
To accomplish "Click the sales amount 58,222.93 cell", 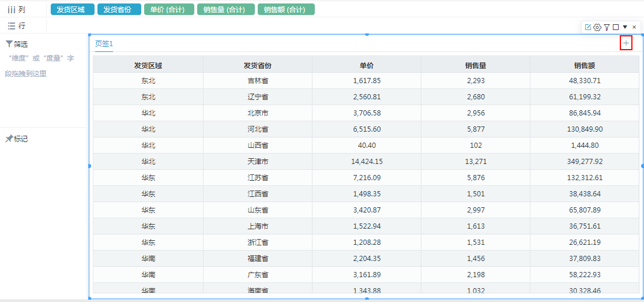I will coord(585,274).
